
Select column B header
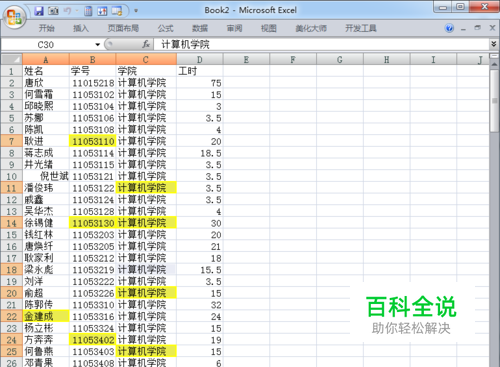pyautogui.click(x=92, y=59)
